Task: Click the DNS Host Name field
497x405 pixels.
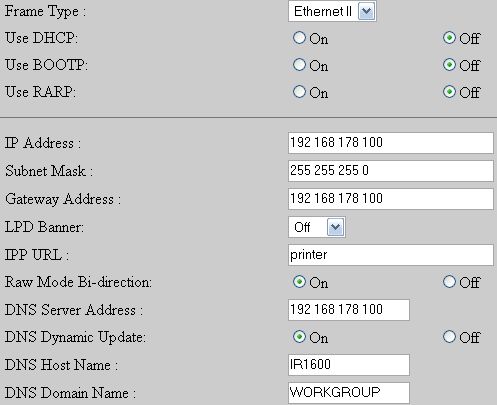Action: click(349, 365)
